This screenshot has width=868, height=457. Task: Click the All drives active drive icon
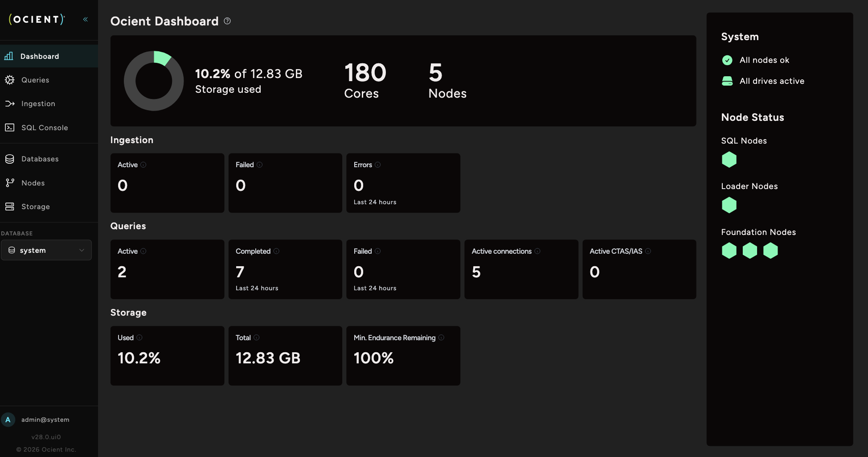[x=727, y=81]
